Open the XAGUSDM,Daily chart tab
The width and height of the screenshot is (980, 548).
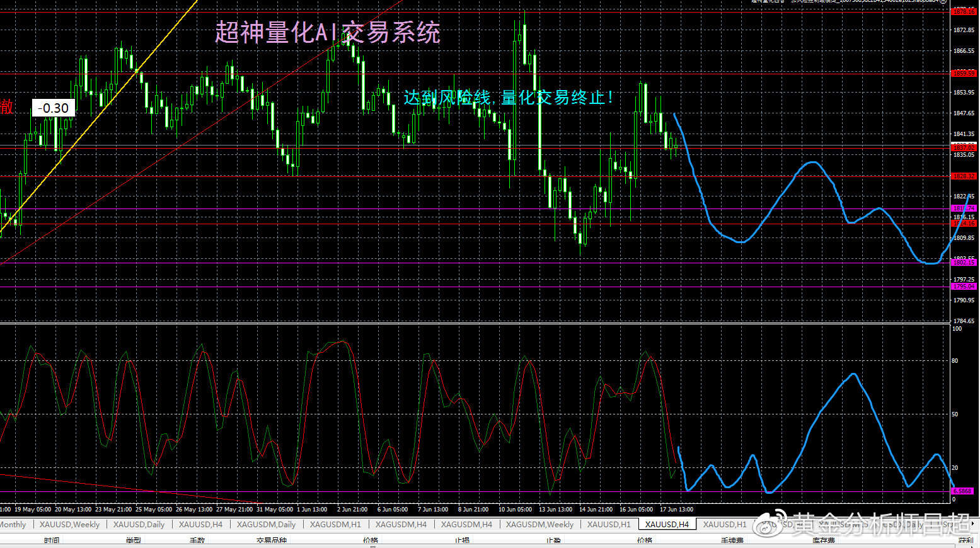click(266, 524)
